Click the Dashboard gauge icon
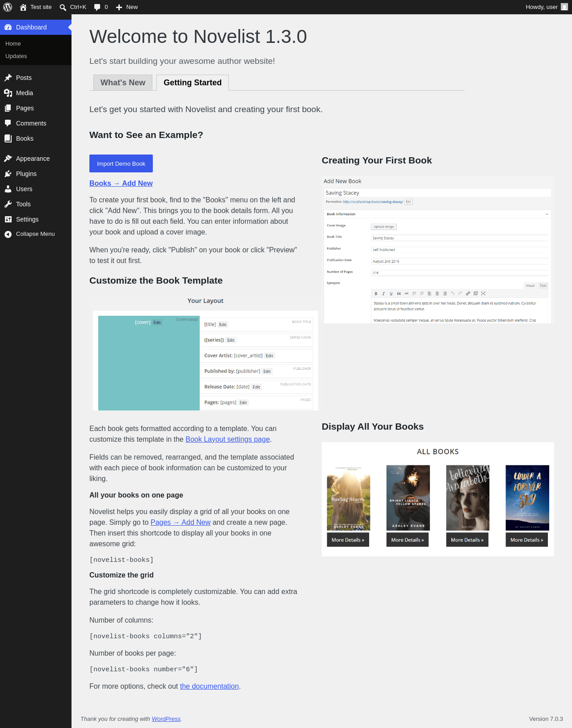This screenshot has height=728, width=572. click(8, 27)
